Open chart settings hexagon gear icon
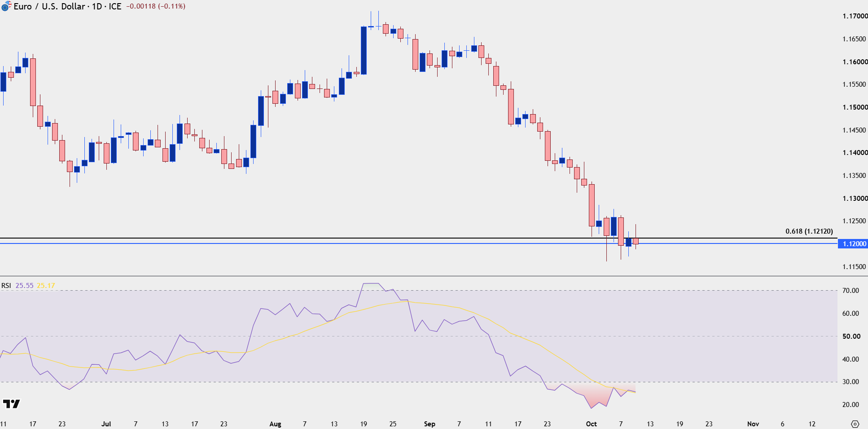Image resolution: width=868 pixels, height=429 pixels. click(x=855, y=424)
